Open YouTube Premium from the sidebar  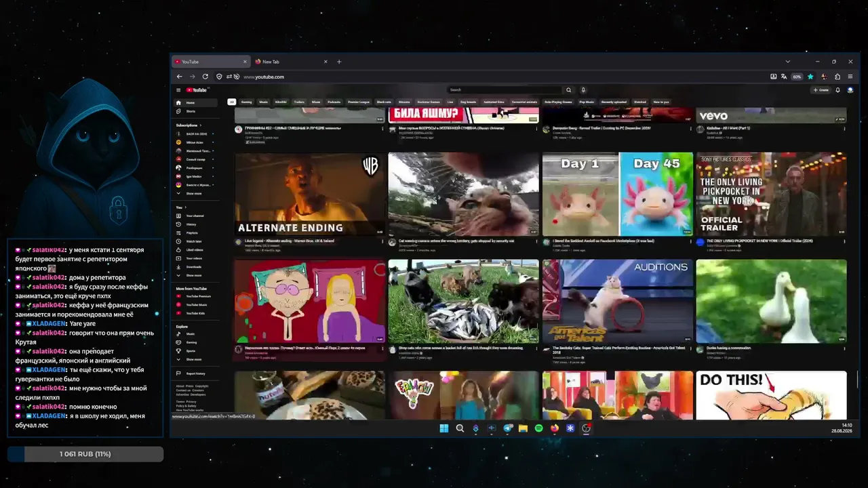[x=197, y=296]
